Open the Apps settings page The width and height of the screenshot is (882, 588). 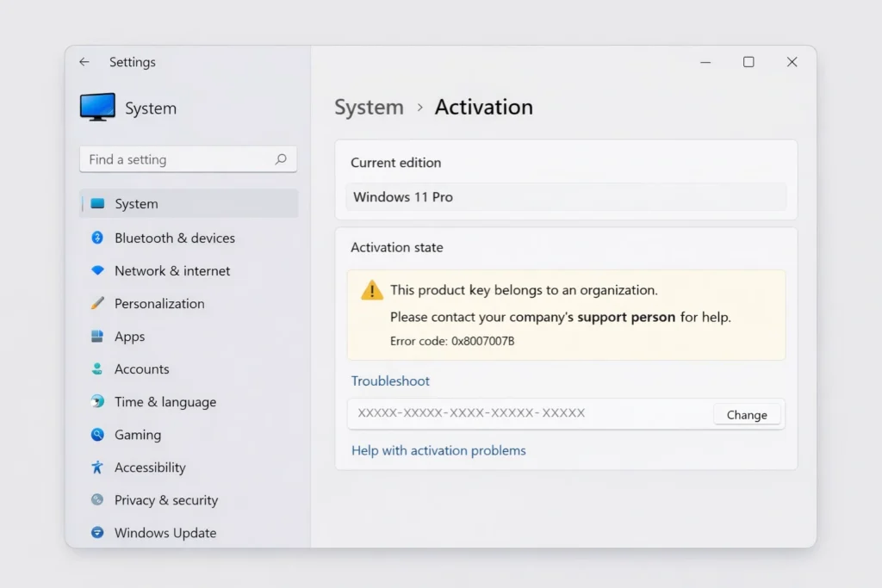click(189, 336)
